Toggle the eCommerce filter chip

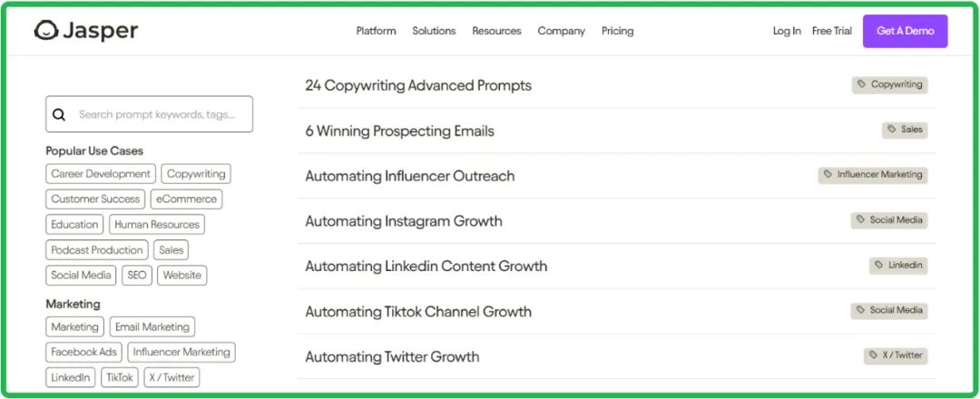[x=186, y=199]
